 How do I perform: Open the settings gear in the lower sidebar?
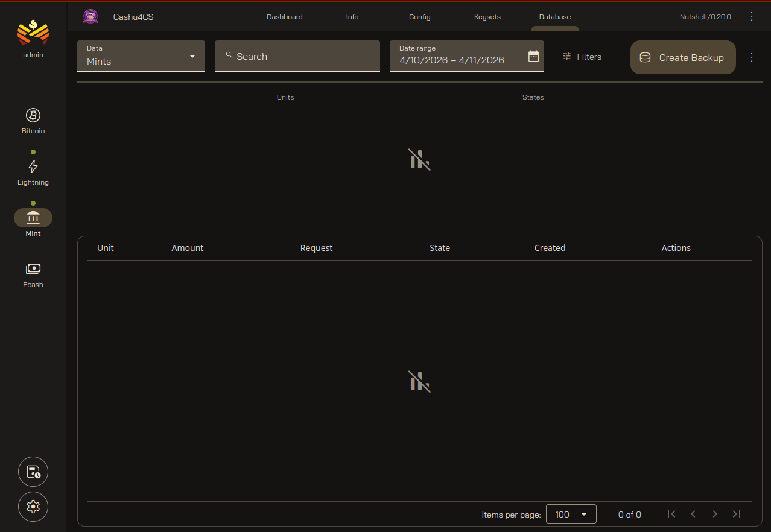33,507
